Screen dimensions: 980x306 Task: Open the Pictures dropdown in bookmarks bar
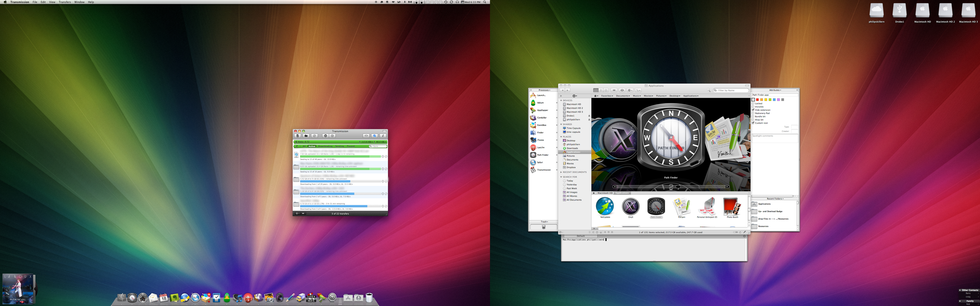pos(661,96)
